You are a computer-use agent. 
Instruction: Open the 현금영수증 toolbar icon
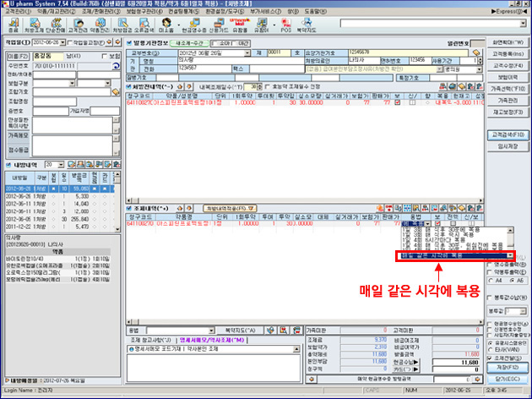coord(194,25)
